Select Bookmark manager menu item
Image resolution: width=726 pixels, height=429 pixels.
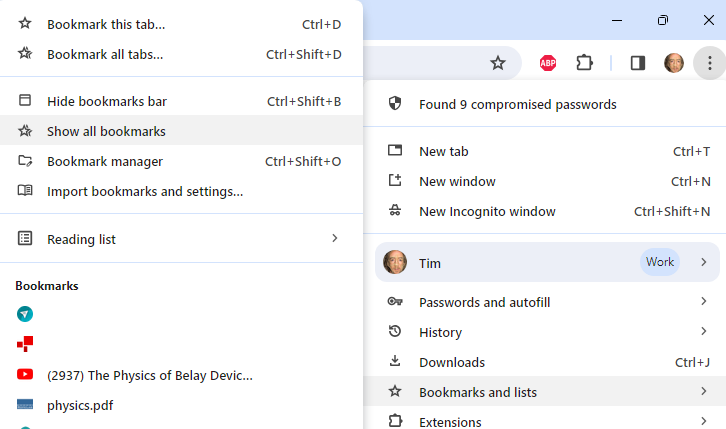click(105, 161)
